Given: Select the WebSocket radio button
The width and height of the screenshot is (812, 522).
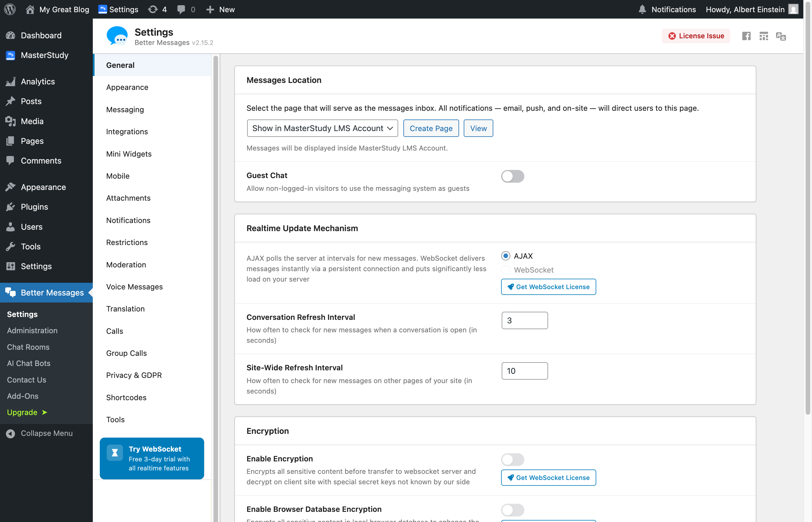Looking at the screenshot, I should (x=506, y=270).
